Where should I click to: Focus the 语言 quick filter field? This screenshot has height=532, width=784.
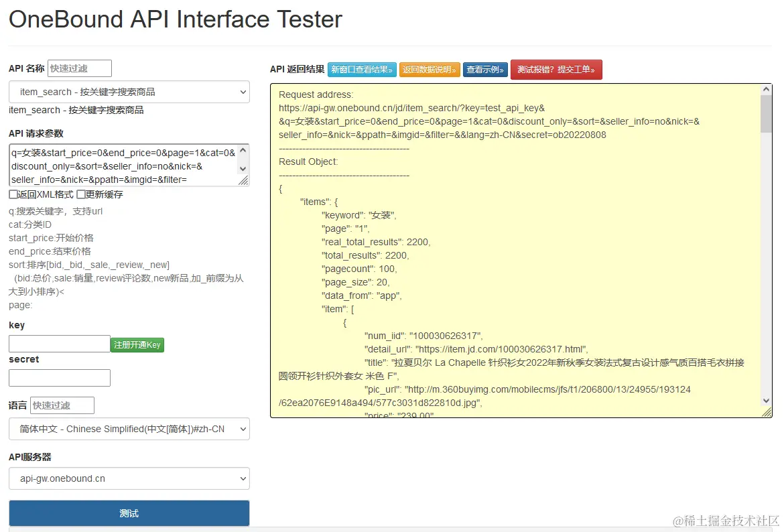pyautogui.click(x=62, y=405)
